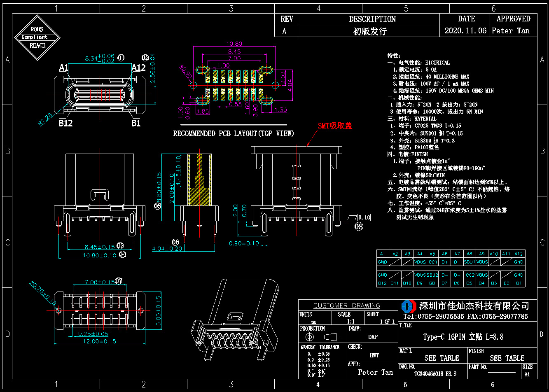Click the RECOMMENDED PCB LAYOUT caption
Viewport: 549px width, 392px height.
[234, 133]
